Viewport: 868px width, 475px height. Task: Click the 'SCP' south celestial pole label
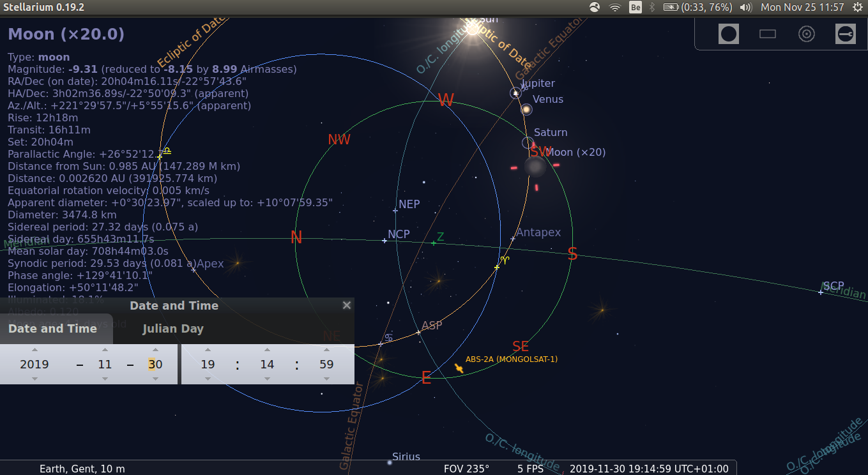coord(834,286)
